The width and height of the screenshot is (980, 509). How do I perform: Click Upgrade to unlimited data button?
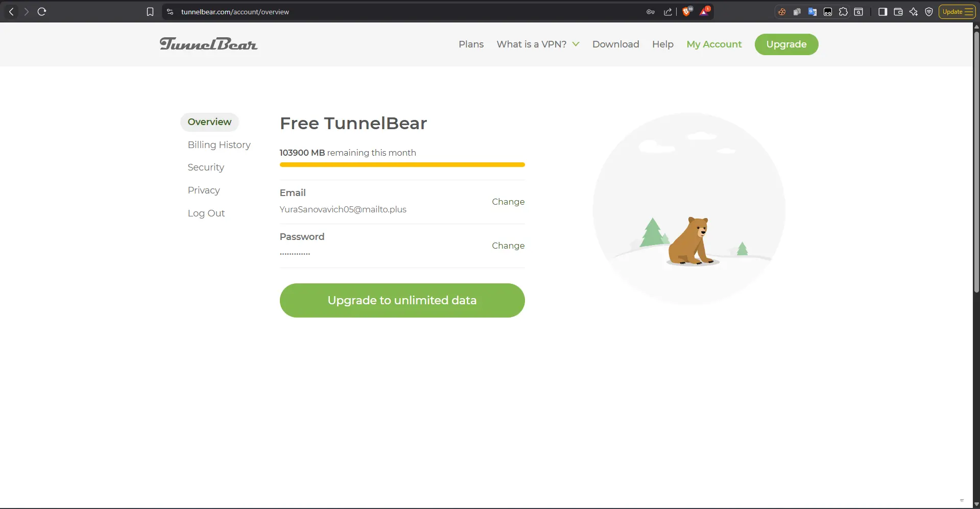coord(402,300)
